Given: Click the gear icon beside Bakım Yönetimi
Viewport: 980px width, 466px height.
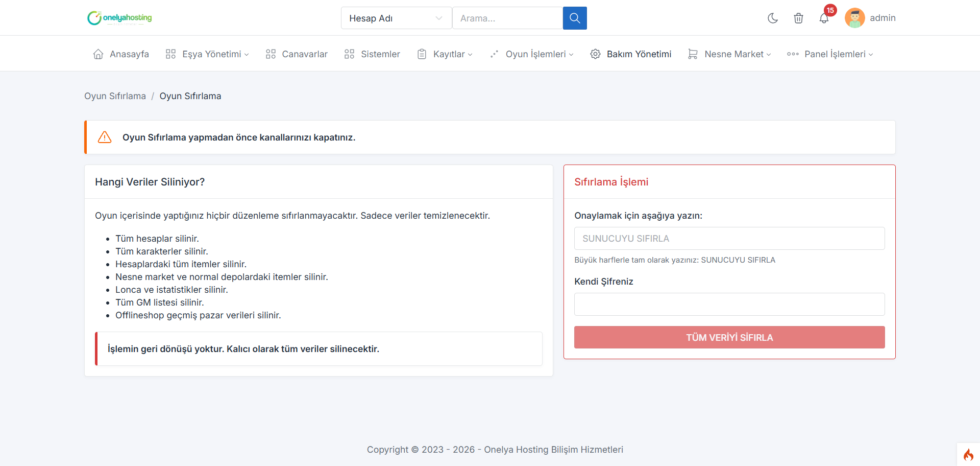Looking at the screenshot, I should [x=595, y=54].
